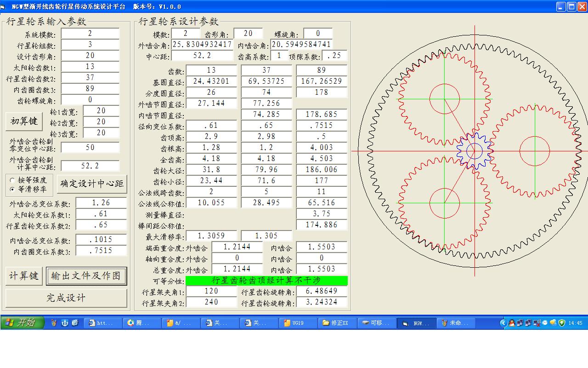The image size is (588, 368).
Task: Click the 螺旋角 field in design panel
Action: point(318,34)
